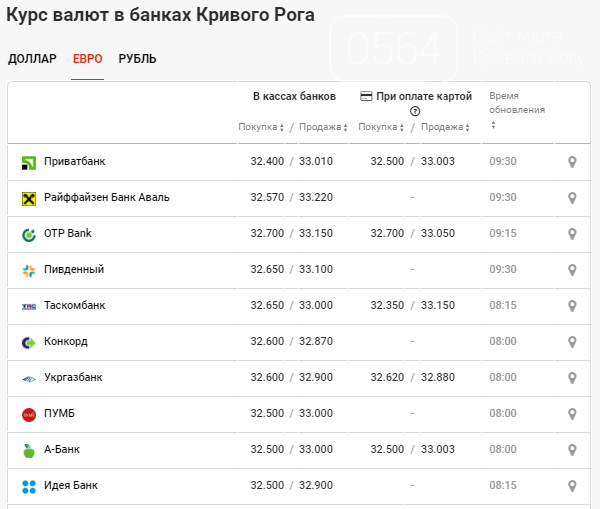Open map location for Укргазбанк

tap(572, 378)
